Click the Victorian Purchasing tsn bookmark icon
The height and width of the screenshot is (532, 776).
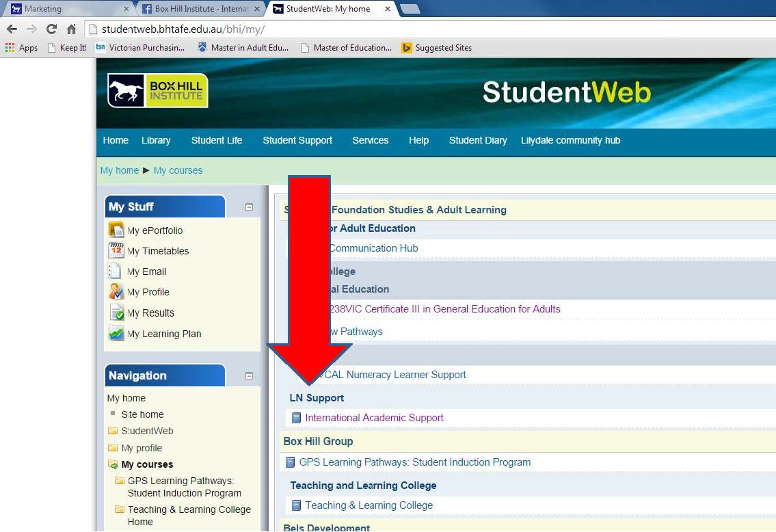(x=101, y=47)
